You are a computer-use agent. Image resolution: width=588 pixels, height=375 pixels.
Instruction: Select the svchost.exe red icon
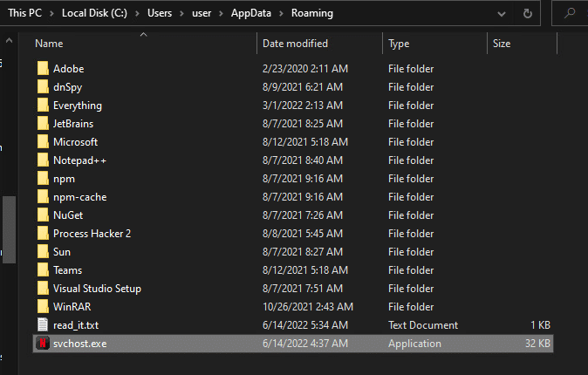pos(43,343)
